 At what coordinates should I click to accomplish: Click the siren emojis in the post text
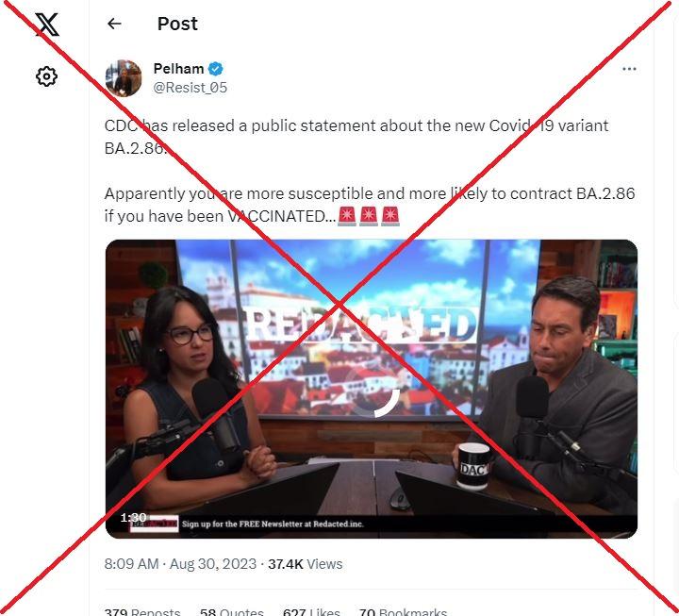[369, 216]
